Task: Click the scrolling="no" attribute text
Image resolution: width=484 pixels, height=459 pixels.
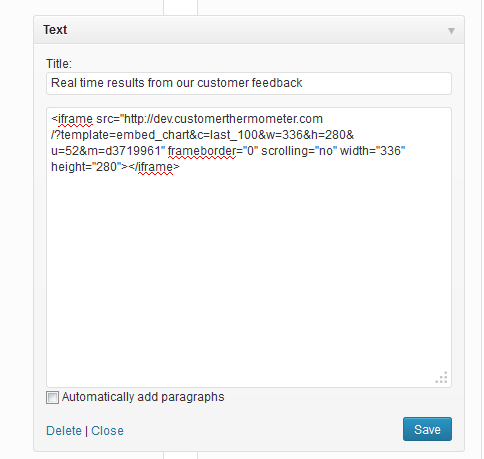Action: [x=299, y=151]
